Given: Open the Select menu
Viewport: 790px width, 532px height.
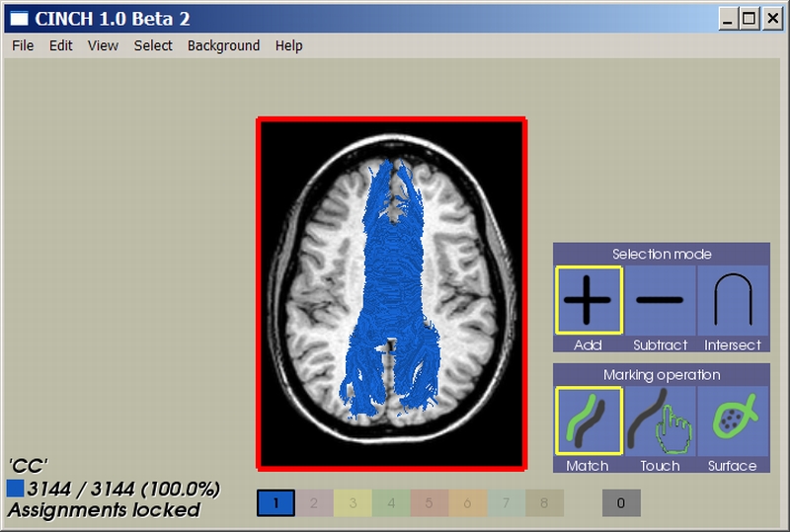Looking at the screenshot, I should click(153, 45).
